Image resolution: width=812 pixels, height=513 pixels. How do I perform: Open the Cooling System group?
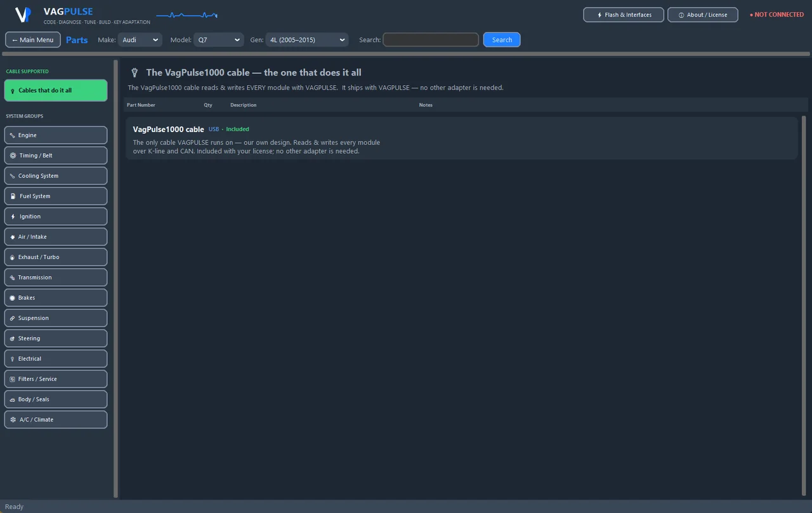pyautogui.click(x=56, y=176)
